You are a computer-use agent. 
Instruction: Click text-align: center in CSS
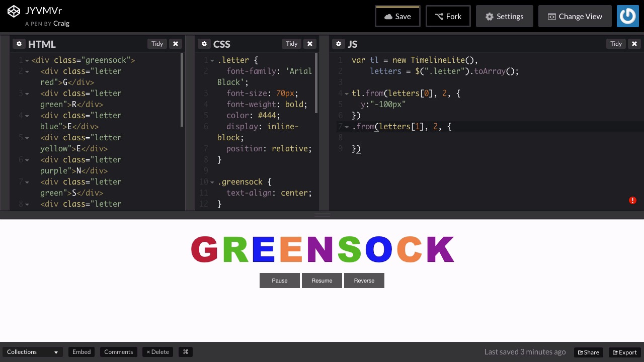point(269,193)
